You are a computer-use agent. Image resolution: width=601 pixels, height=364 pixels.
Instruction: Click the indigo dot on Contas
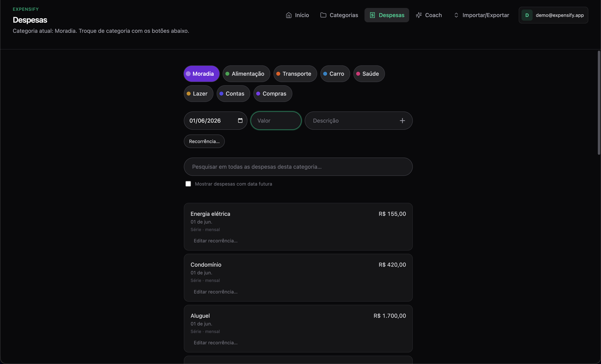click(221, 94)
